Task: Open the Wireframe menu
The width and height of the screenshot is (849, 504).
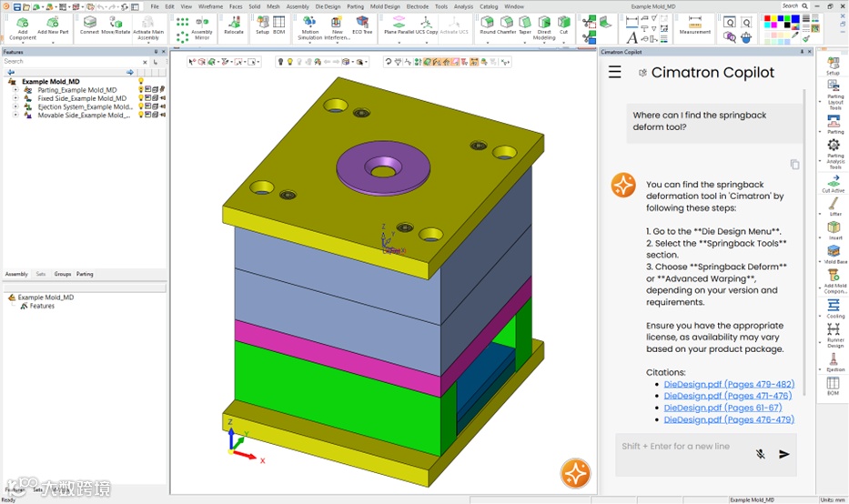Action: coord(210,6)
